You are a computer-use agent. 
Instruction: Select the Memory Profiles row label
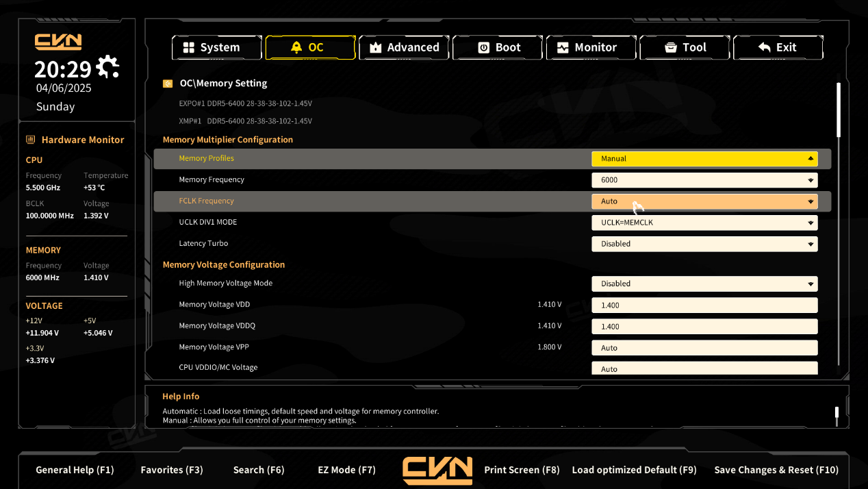coord(206,158)
